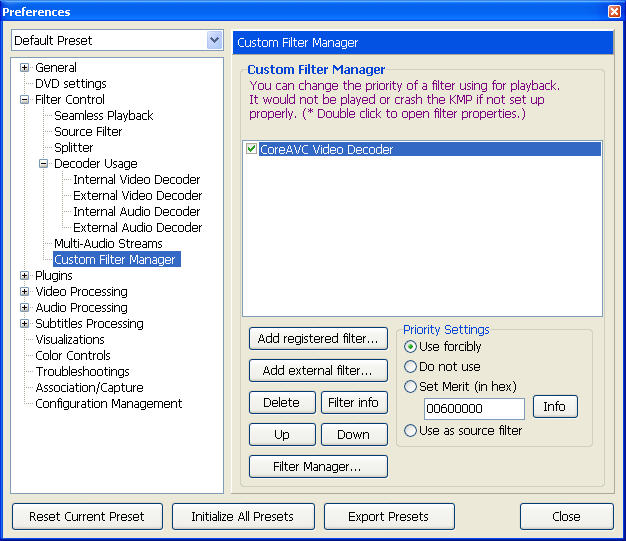Collapse the Decoder Usage node

pos(43,164)
